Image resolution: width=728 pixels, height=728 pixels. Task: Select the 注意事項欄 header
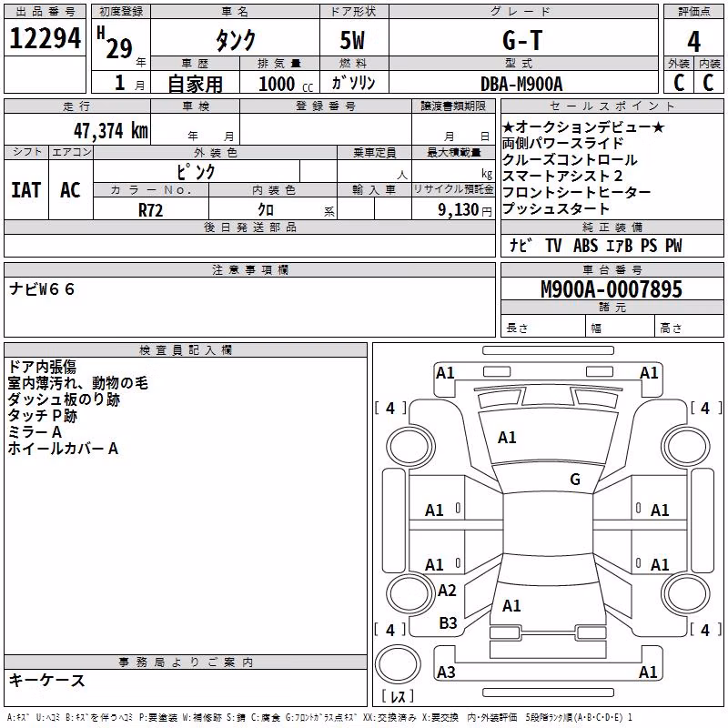click(x=249, y=269)
